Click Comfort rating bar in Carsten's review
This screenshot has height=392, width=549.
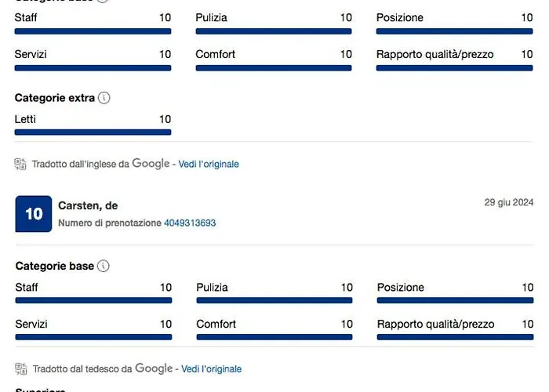(x=274, y=337)
